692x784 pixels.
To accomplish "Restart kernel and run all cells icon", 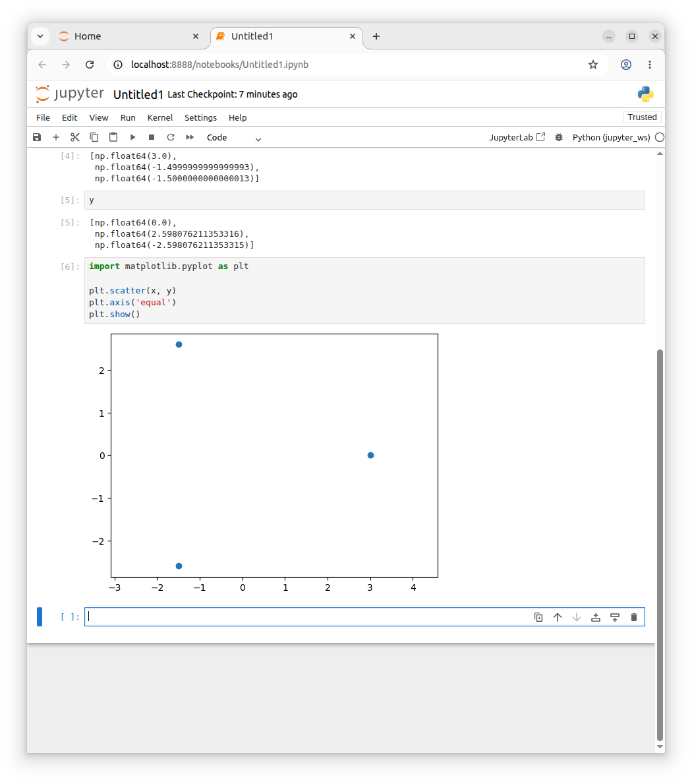I will tap(190, 137).
